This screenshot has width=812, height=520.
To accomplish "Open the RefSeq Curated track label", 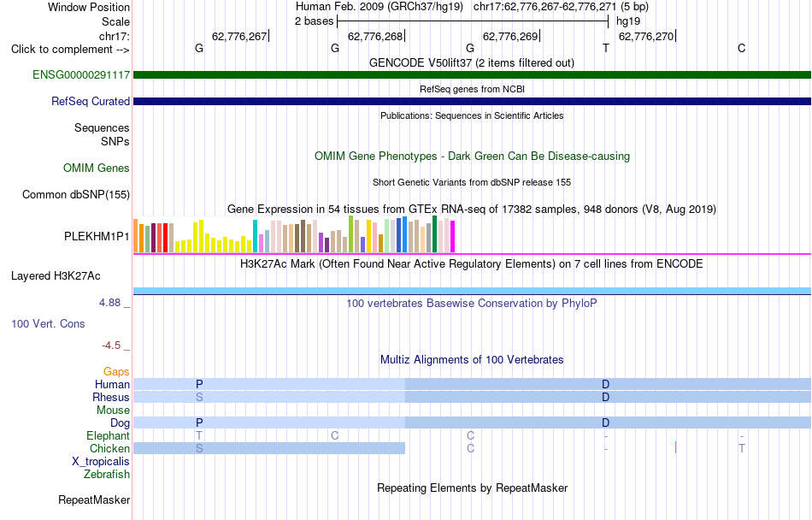I will point(90,101).
